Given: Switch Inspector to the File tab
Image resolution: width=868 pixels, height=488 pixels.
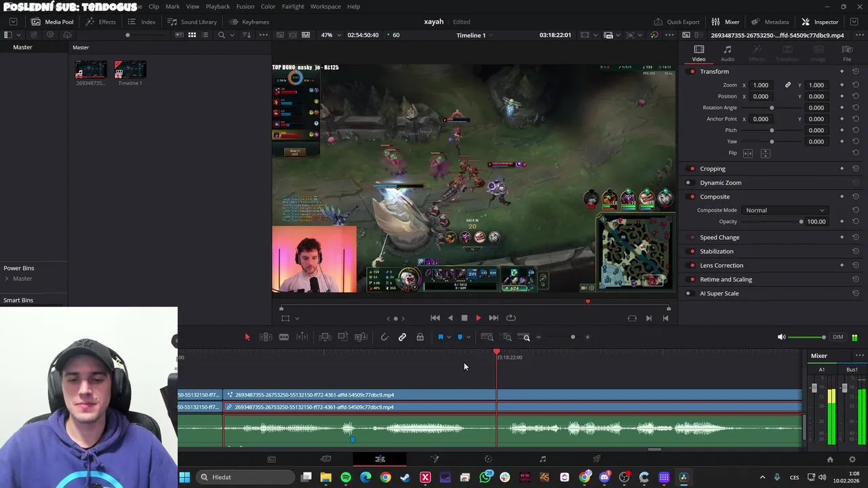Looking at the screenshot, I should pos(847,54).
